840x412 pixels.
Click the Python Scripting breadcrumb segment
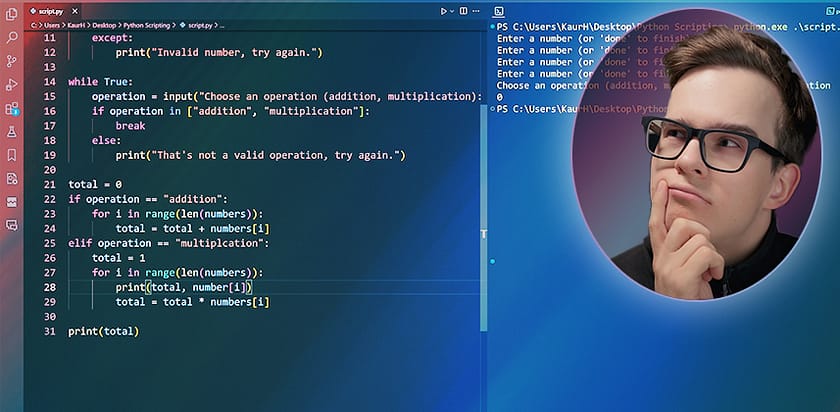tap(146, 25)
